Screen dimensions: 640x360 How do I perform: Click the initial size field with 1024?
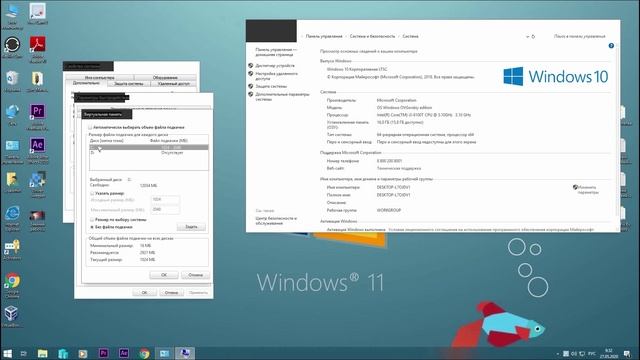165,200
